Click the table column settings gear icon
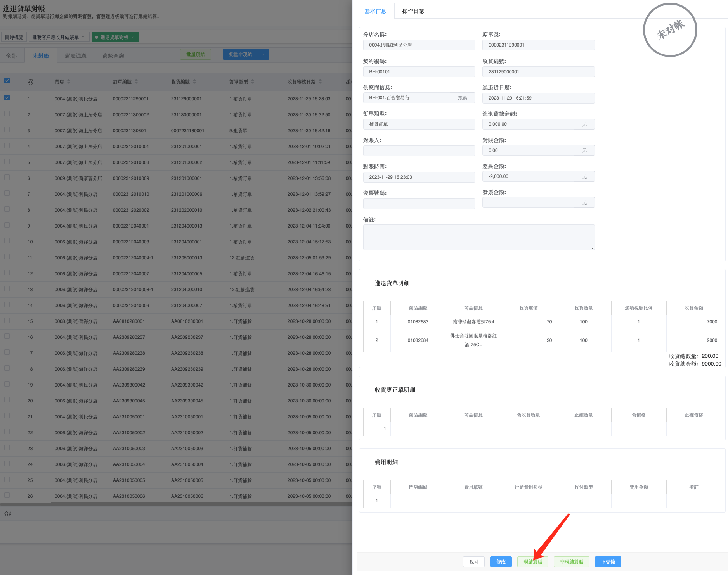Screen dimensions: 728x575 31,82
